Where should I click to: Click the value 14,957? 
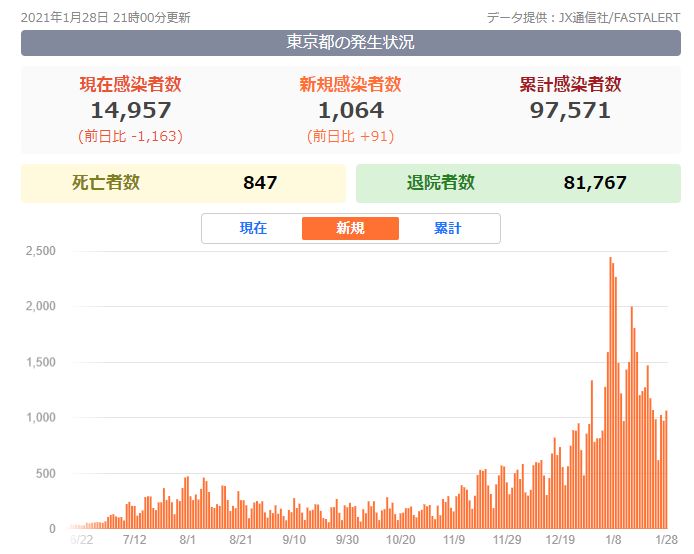[131, 111]
